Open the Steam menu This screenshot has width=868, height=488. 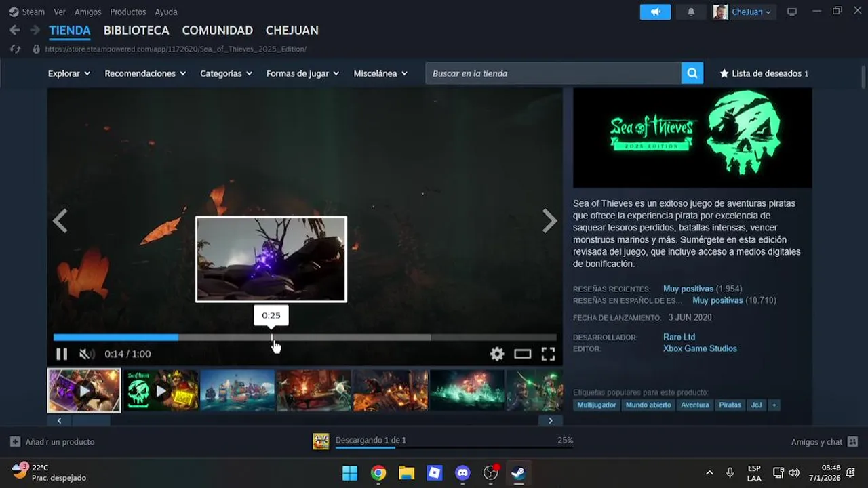tap(27, 12)
